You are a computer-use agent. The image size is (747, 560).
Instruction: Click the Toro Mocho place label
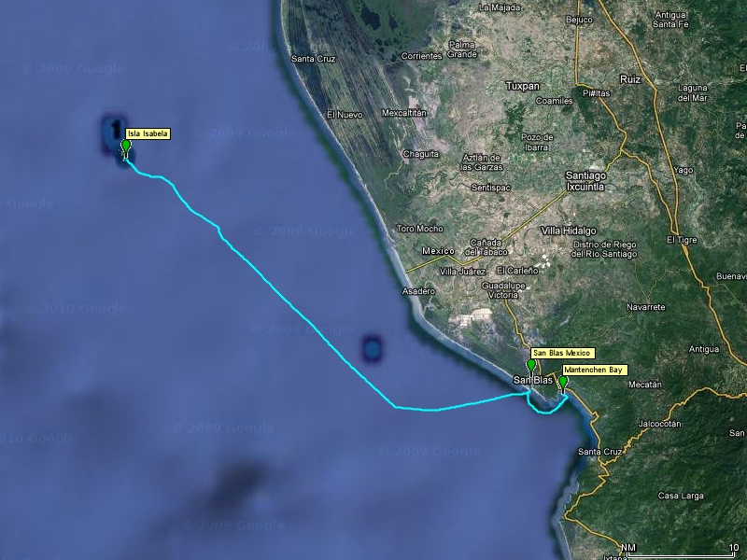[419, 229]
